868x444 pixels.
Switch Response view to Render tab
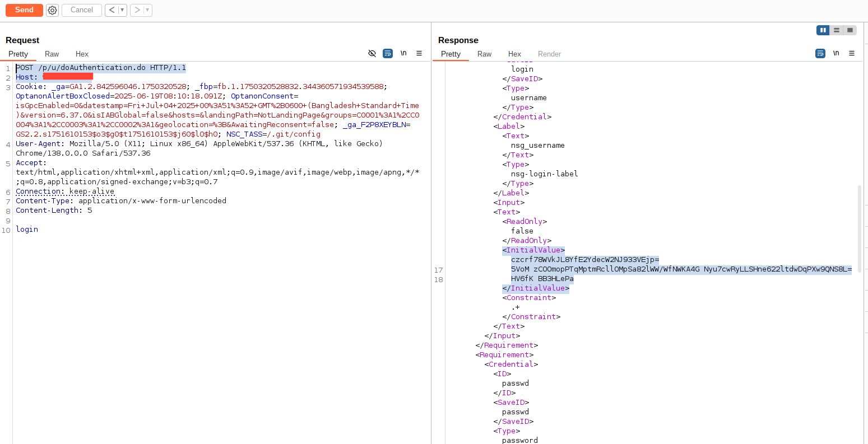point(549,54)
